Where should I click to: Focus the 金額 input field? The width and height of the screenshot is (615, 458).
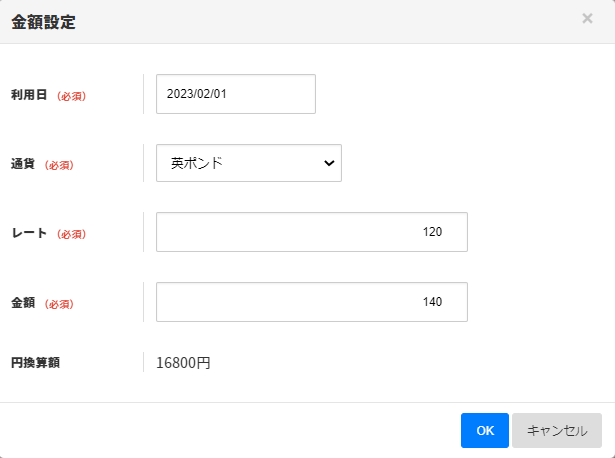point(311,302)
